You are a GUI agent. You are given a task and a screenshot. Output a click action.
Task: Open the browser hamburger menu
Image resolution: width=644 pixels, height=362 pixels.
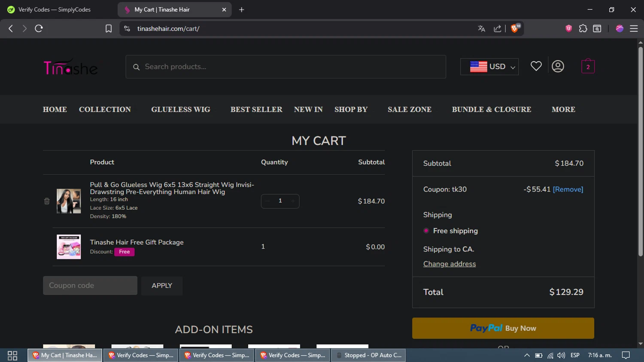(634, 28)
